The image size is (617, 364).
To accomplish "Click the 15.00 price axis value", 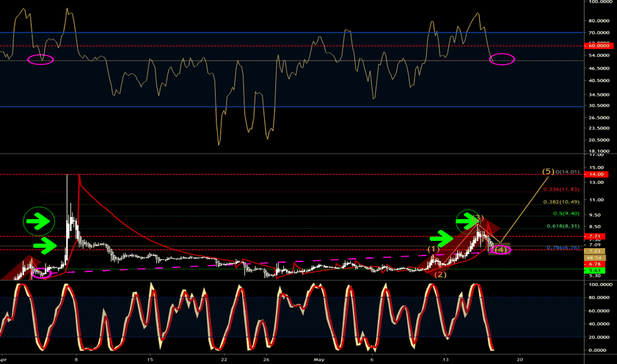I will [x=596, y=167].
